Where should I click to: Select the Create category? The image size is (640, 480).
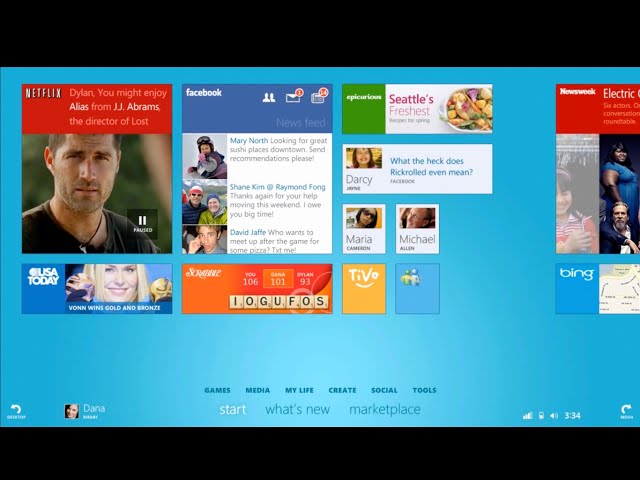[x=342, y=390]
